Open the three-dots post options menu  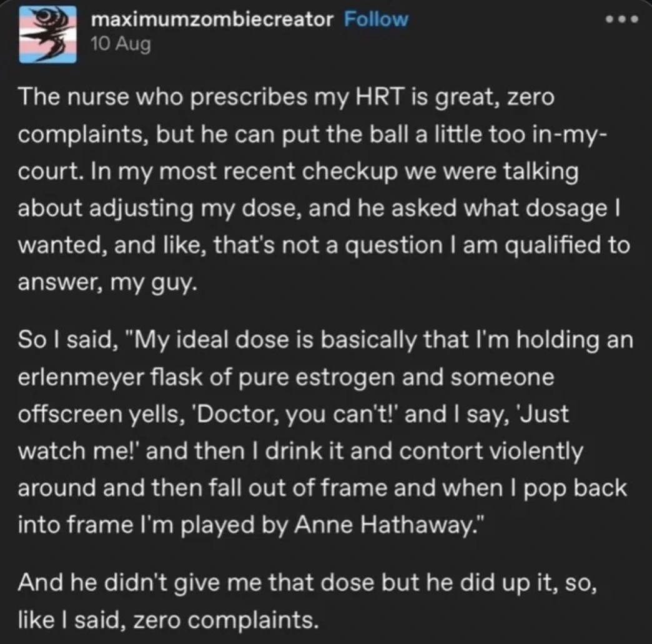point(622,19)
